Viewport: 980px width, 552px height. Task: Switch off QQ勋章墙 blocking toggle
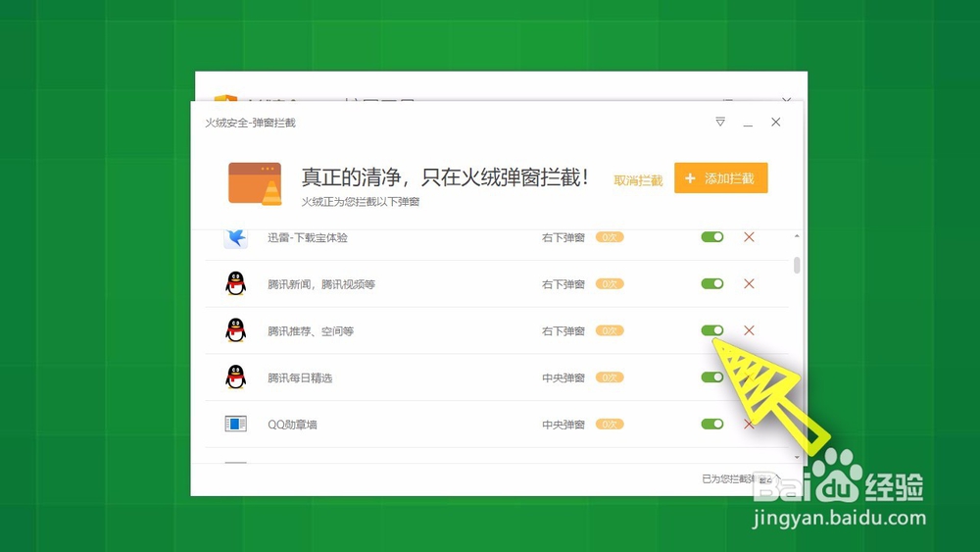coord(712,425)
